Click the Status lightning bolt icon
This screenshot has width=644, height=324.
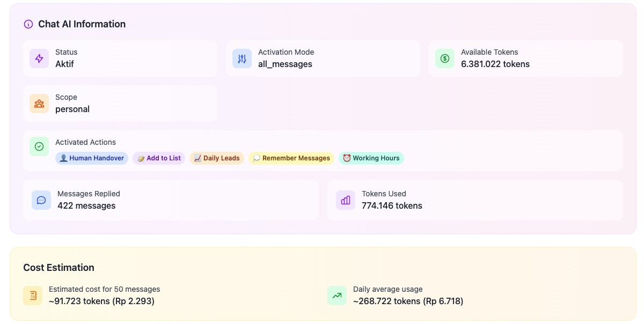pos(39,58)
